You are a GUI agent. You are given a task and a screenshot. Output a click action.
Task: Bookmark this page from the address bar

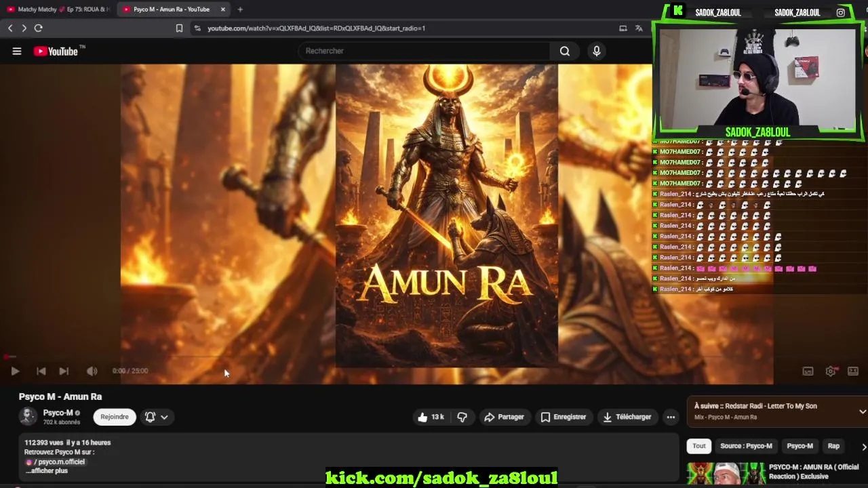tap(179, 28)
